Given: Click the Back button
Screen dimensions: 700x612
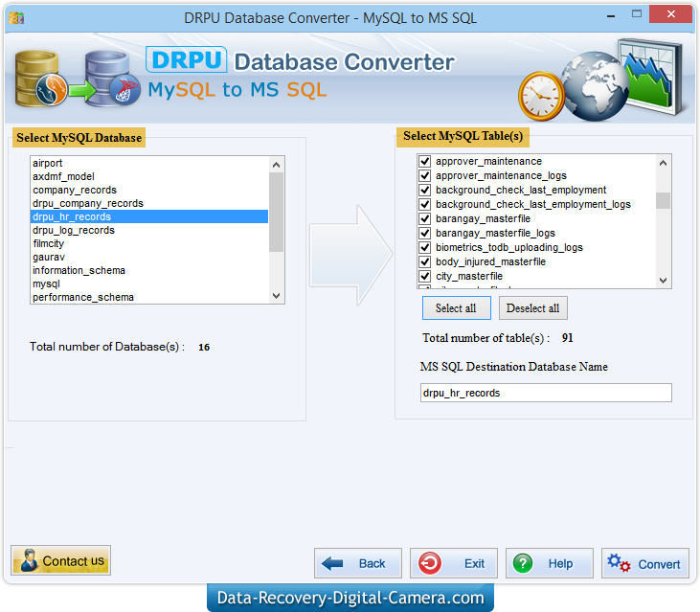Looking at the screenshot, I should click(358, 563).
